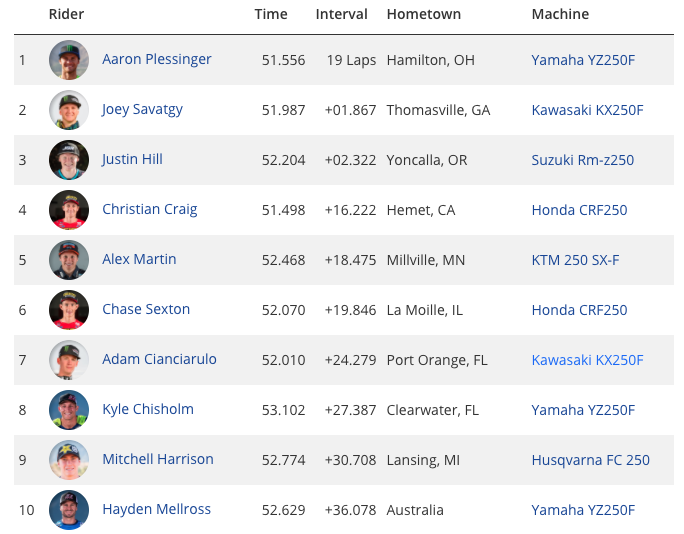Click Joey Savatgy's rider portrait

[69, 110]
